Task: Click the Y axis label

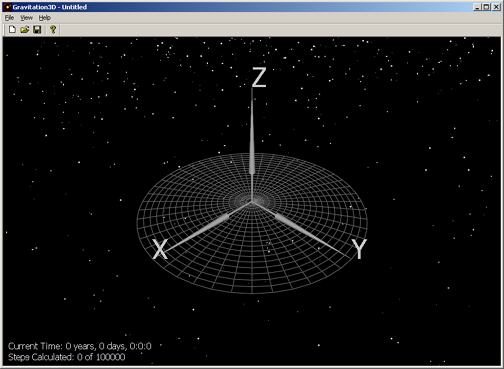Action: point(359,249)
